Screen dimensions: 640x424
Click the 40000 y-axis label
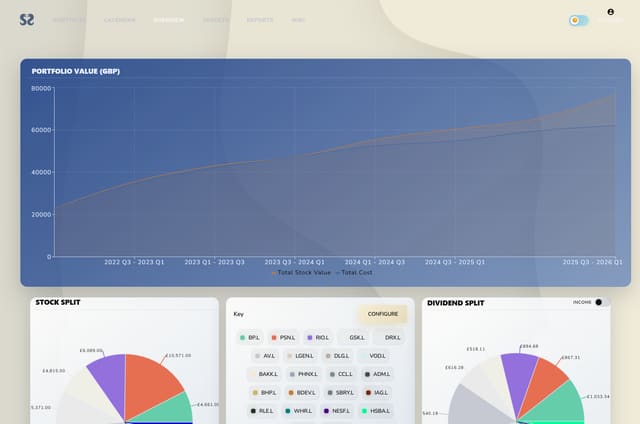(x=41, y=172)
